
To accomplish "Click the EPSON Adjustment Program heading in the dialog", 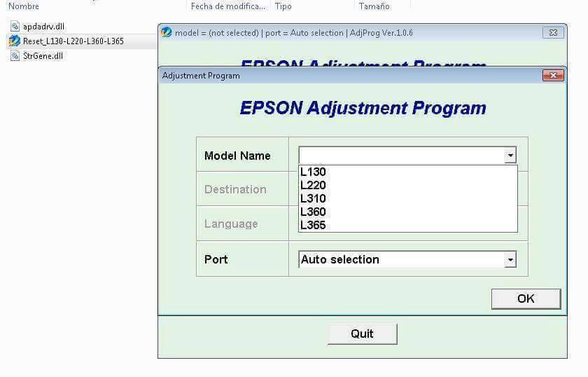I will tap(363, 108).
